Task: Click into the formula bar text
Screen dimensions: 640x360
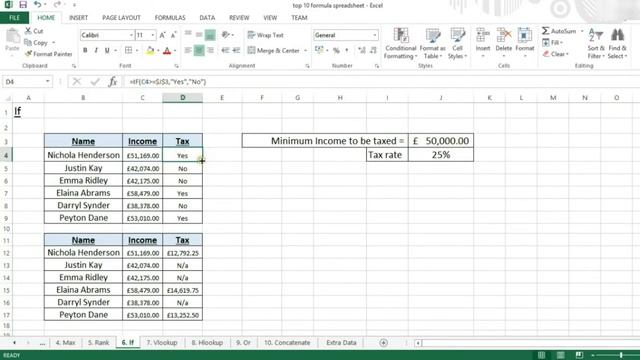Action: click(x=167, y=82)
